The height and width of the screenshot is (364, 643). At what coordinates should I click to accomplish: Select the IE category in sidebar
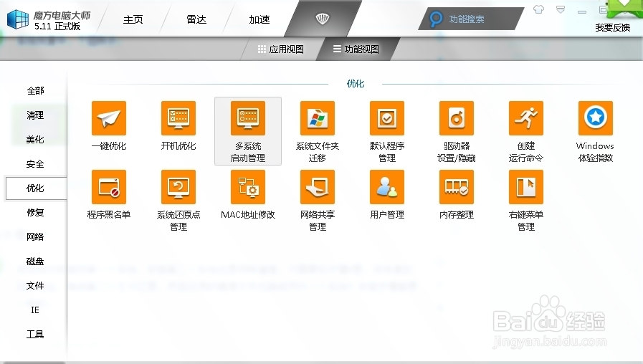click(x=35, y=310)
